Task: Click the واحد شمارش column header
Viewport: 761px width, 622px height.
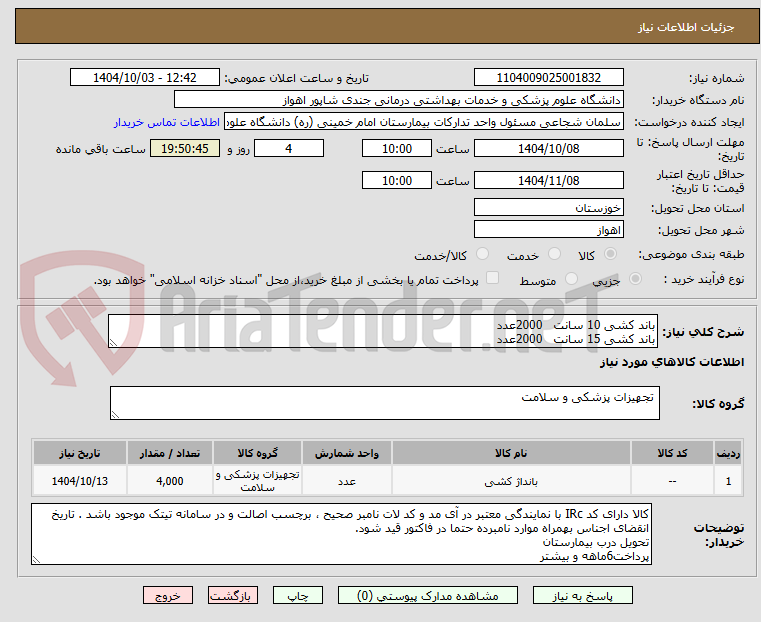Action: pos(347,453)
